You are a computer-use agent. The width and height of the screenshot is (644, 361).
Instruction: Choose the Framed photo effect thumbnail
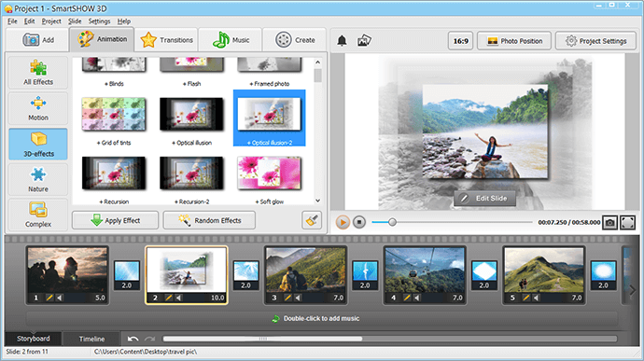[270, 64]
